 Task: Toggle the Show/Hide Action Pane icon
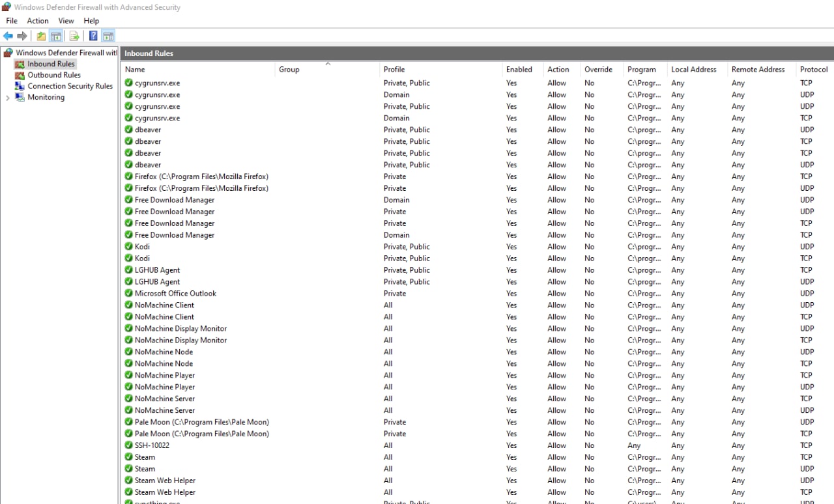click(x=108, y=36)
